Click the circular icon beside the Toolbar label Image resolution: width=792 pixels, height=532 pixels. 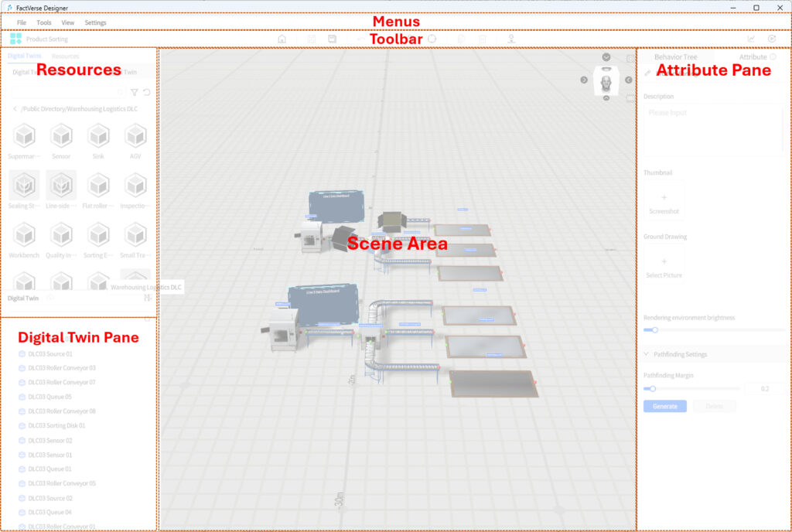coord(432,39)
